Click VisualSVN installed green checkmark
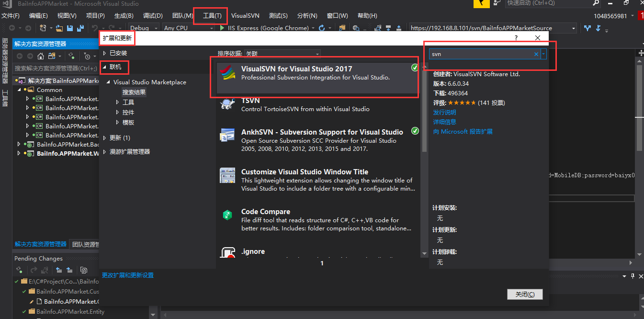Image resolution: width=644 pixels, height=319 pixels. [x=415, y=68]
